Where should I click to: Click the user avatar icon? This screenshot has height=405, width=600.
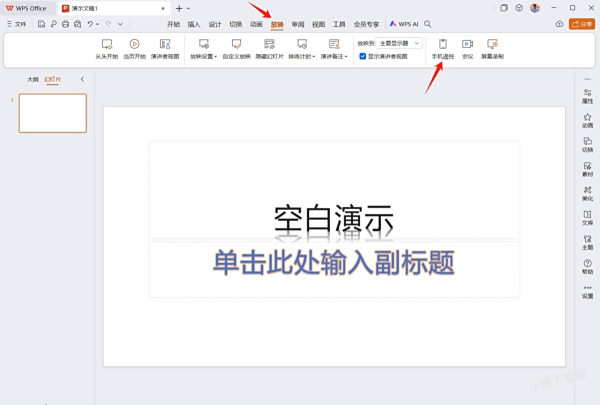pyautogui.click(x=535, y=8)
